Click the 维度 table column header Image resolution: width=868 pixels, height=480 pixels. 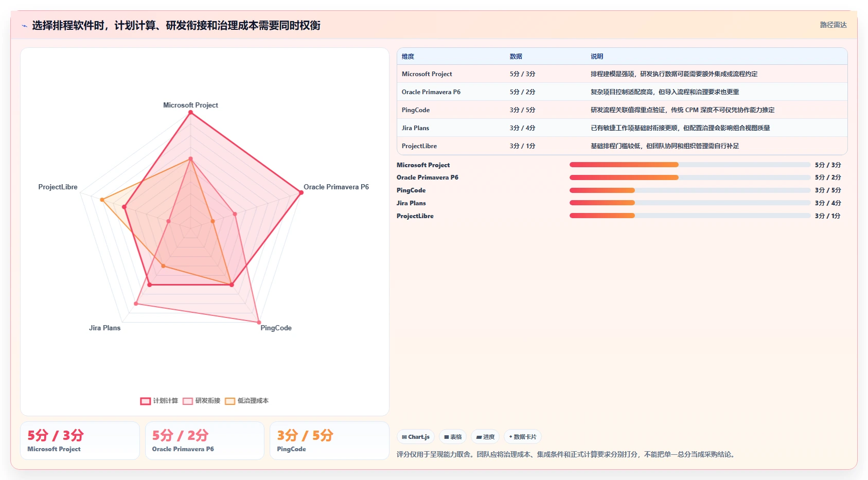point(408,57)
